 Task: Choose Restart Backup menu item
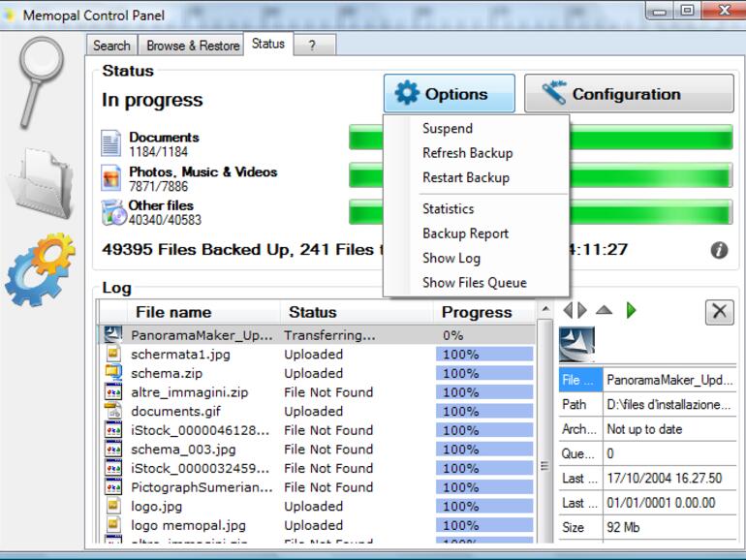pyautogui.click(x=466, y=178)
